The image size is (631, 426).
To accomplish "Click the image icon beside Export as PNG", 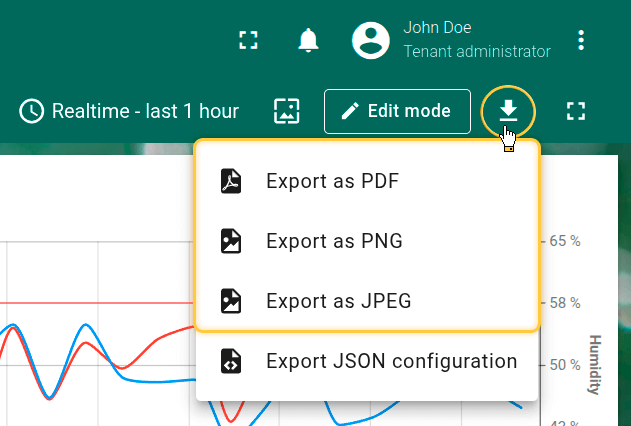I will coord(232,241).
